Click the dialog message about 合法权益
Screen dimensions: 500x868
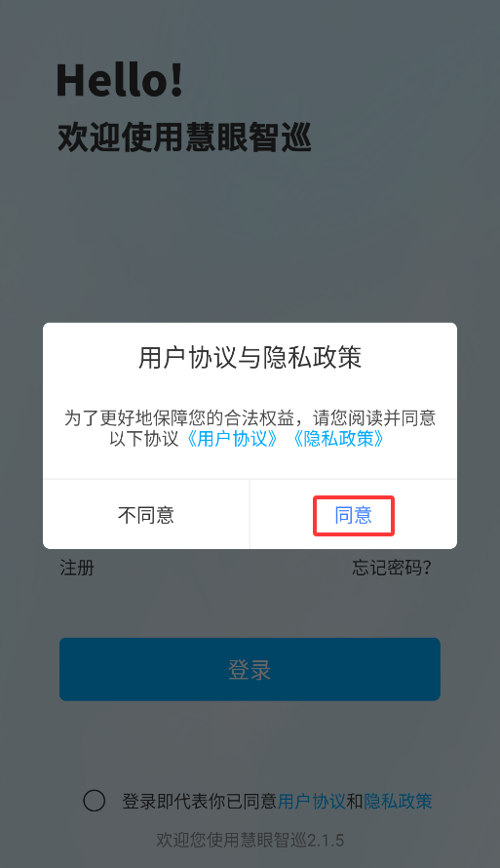[250, 428]
